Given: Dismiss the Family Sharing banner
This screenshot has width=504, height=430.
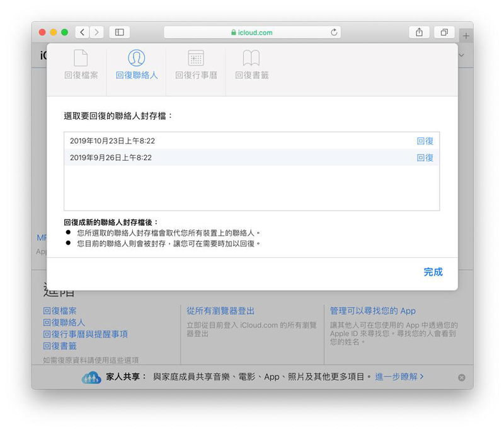Looking at the screenshot, I should 461,378.
